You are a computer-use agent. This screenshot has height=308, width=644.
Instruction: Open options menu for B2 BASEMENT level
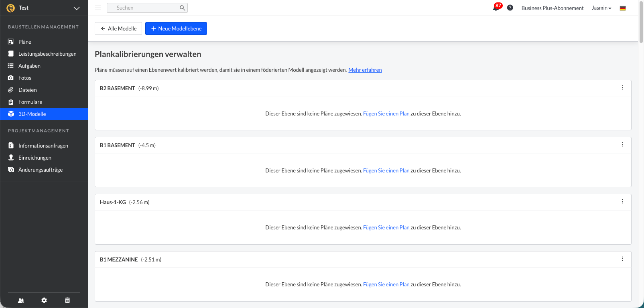[622, 88]
